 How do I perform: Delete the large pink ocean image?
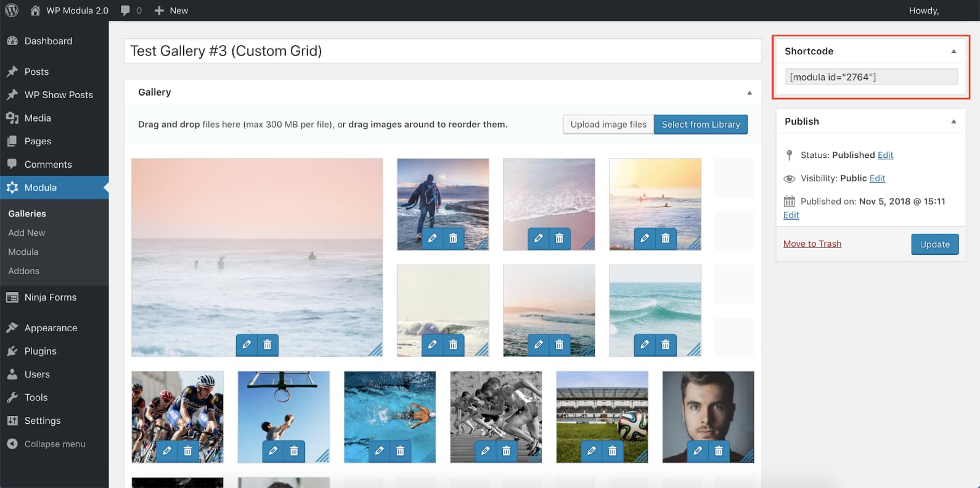pos(267,345)
